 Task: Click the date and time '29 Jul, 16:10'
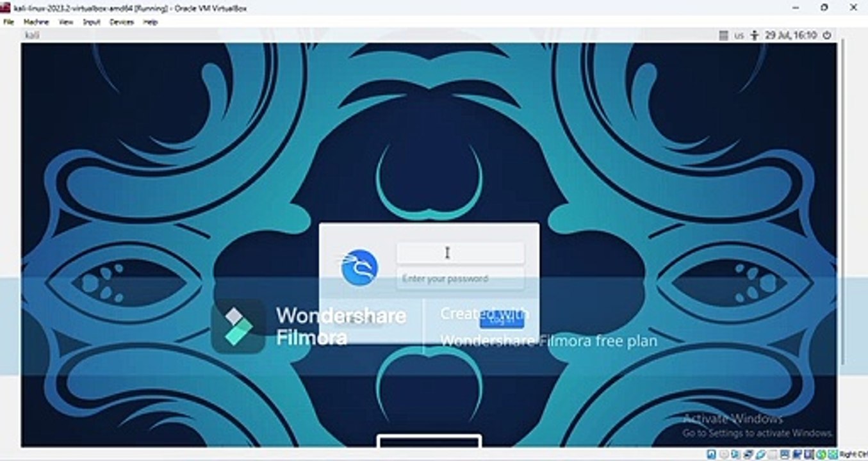[790, 35]
